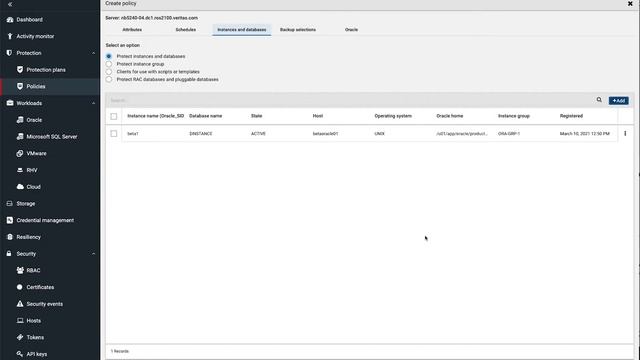The height and width of the screenshot is (360, 640).
Task: Open the RHV workload icon
Action: [x=20, y=170]
